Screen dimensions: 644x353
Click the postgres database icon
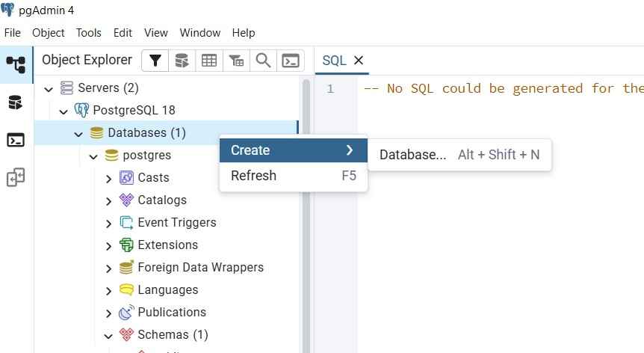pyautogui.click(x=111, y=156)
